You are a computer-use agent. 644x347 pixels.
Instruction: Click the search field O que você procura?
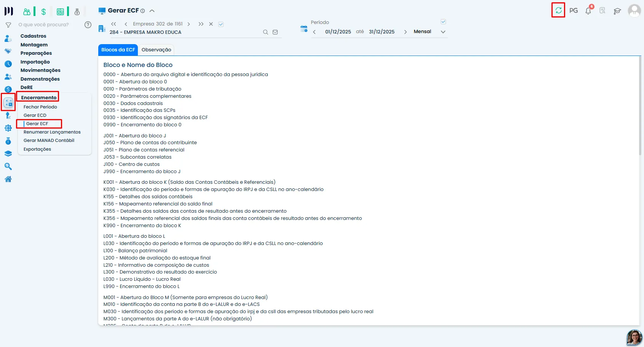pos(44,25)
